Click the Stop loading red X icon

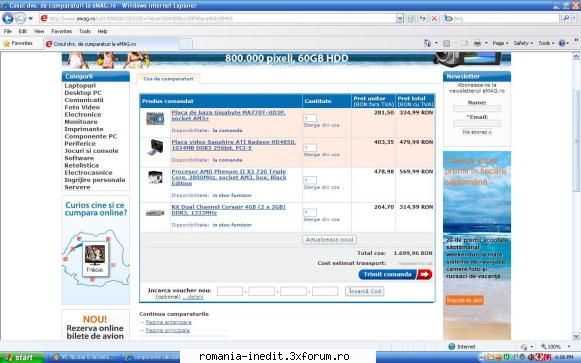point(435,18)
